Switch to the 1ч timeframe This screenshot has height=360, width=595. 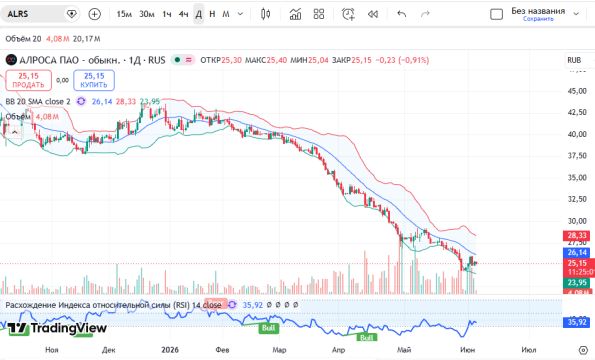[167, 14]
